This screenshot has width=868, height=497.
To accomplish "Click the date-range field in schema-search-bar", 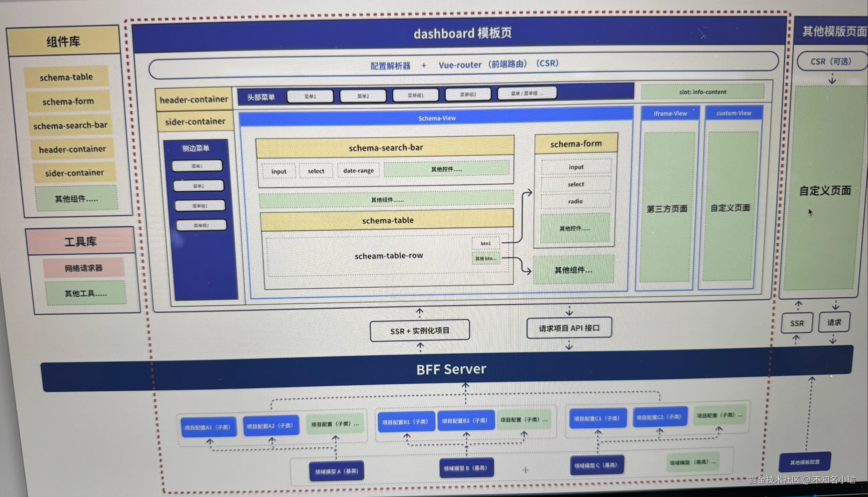I will (x=358, y=171).
